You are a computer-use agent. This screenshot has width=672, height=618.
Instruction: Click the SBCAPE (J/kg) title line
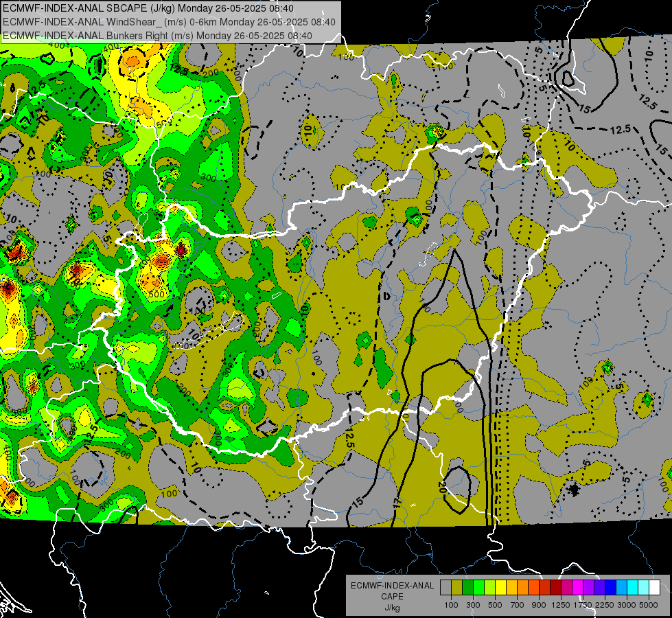point(148,8)
